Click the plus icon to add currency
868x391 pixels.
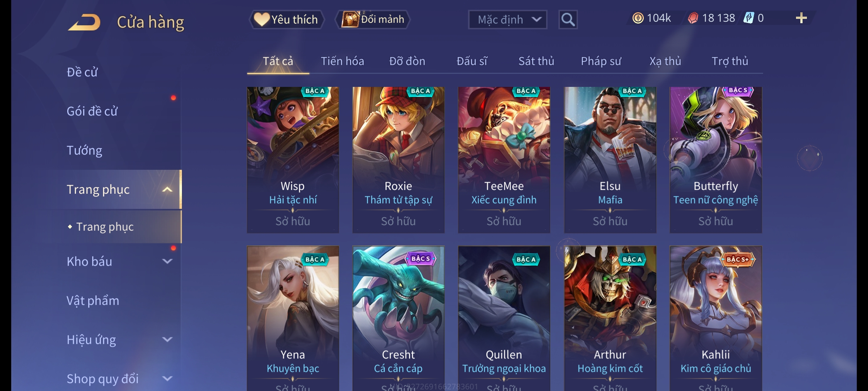click(801, 18)
